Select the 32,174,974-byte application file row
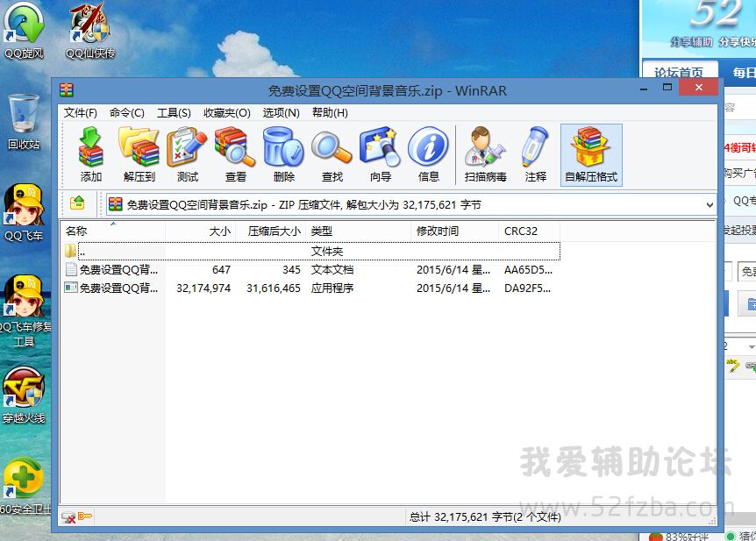This screenshot has height=541, width=756. [311, 288]
